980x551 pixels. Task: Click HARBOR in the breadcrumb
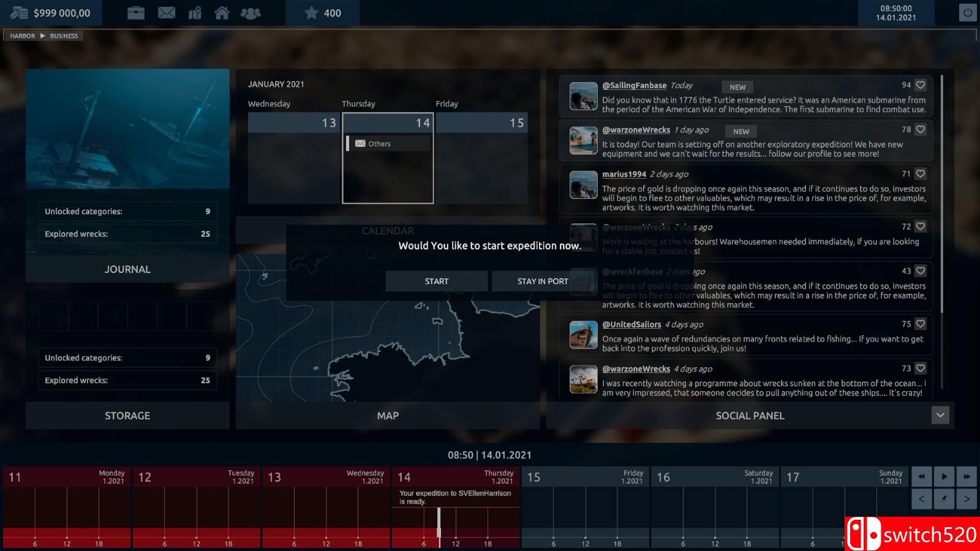(x=23, y=36)
